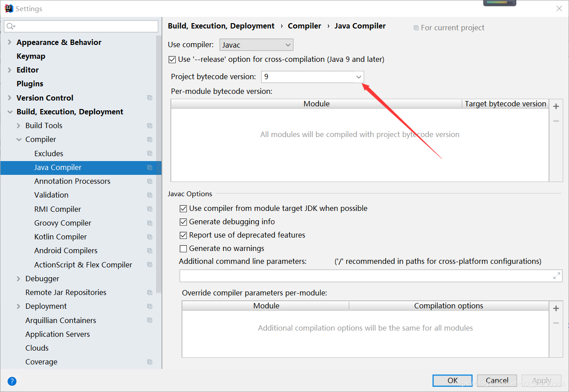Click the OK button

452,380
